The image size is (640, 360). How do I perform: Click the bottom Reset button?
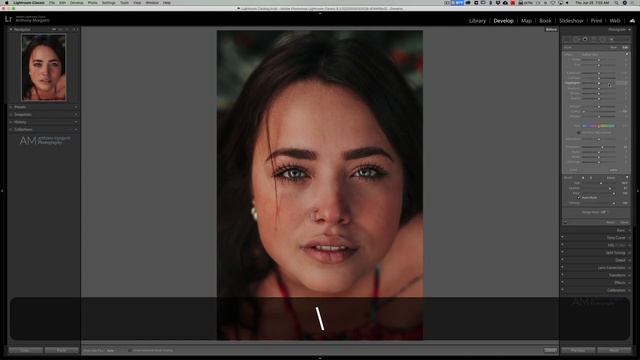[614, 350]
